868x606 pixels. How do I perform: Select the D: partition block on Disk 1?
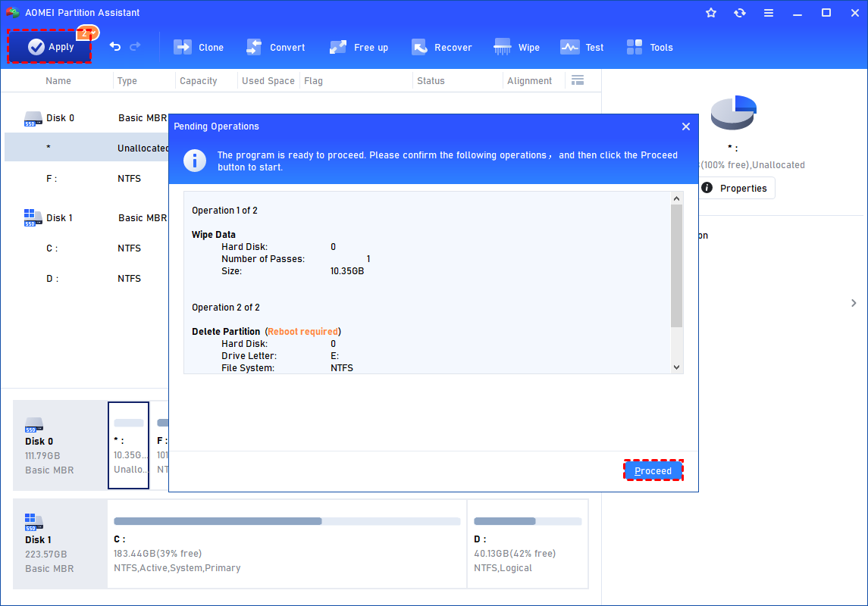tap(527, 544)
